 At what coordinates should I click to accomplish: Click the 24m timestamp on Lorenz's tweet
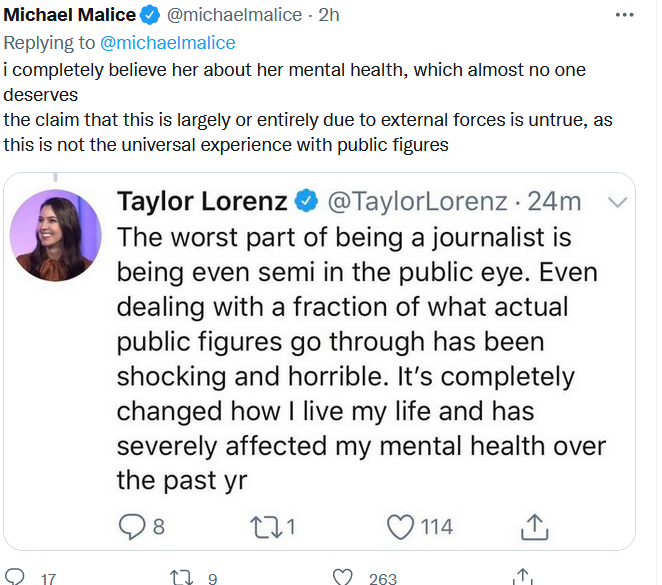pyautogui.click(x=554, y=201)
